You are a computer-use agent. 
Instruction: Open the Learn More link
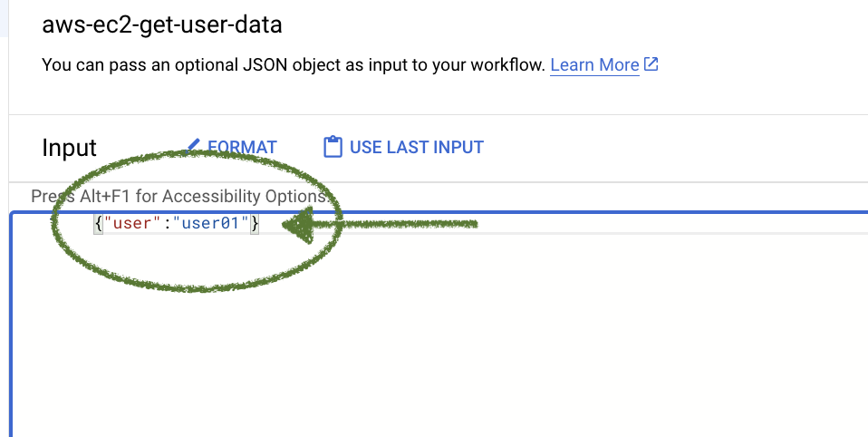pos(594,64)
